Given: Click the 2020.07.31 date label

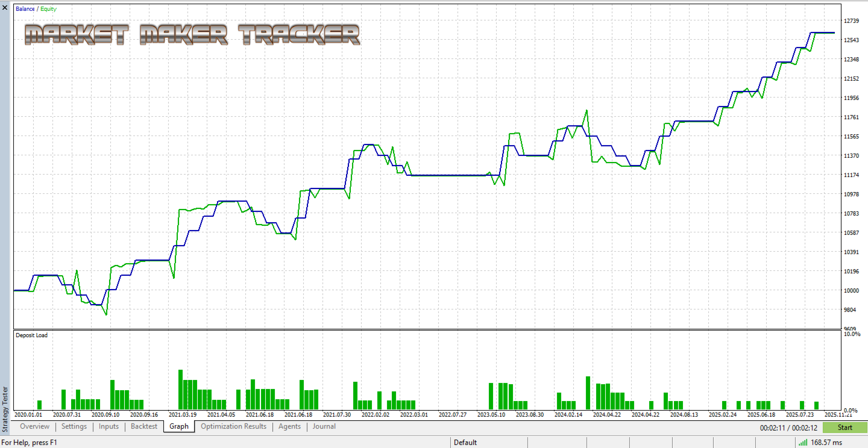Looking at the screenshot, I should tap(67, 415).
